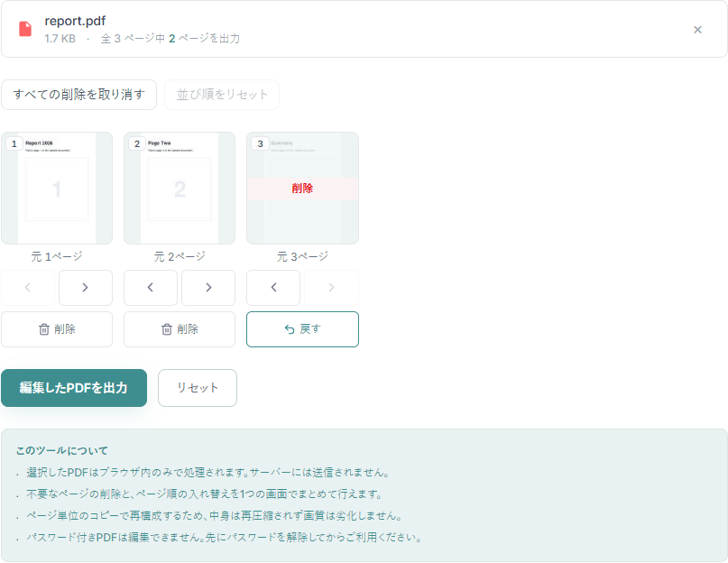This screenshot has height=563, width=728.
Task: Click the report.pdf file name
Action: point(75,21)
